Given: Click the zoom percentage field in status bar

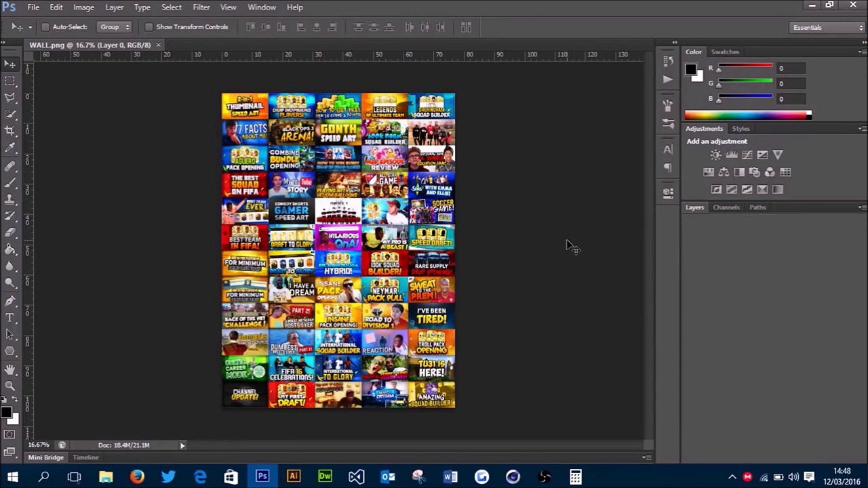Looking at the screenshot, I should click(39, 445).
